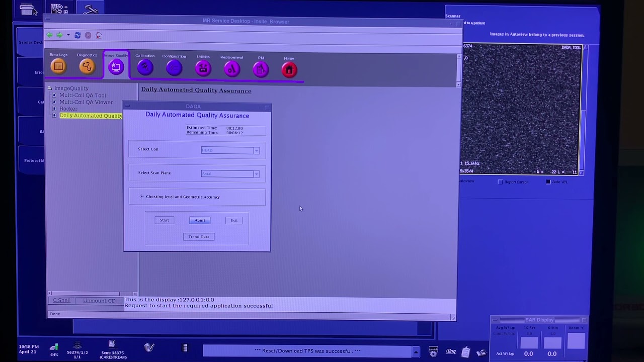The image size is (644, 362).
Task: Click the checkmark status icon in bottom bar
Action: tap(149, 347)
